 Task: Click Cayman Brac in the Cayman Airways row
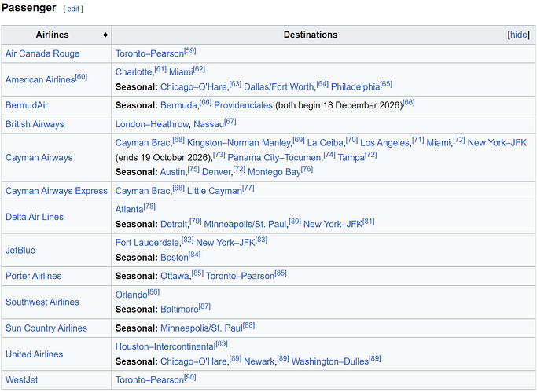click(x=143, y=143)
